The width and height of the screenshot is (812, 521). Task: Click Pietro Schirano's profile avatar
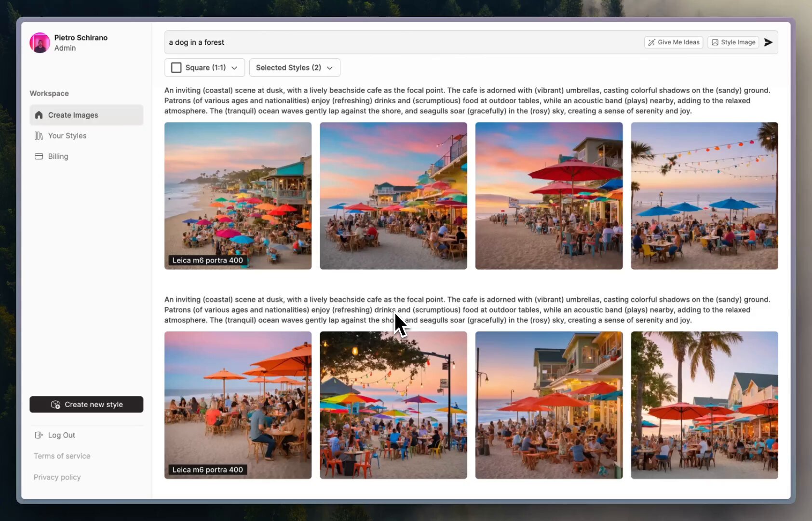[x=40, y=42]
